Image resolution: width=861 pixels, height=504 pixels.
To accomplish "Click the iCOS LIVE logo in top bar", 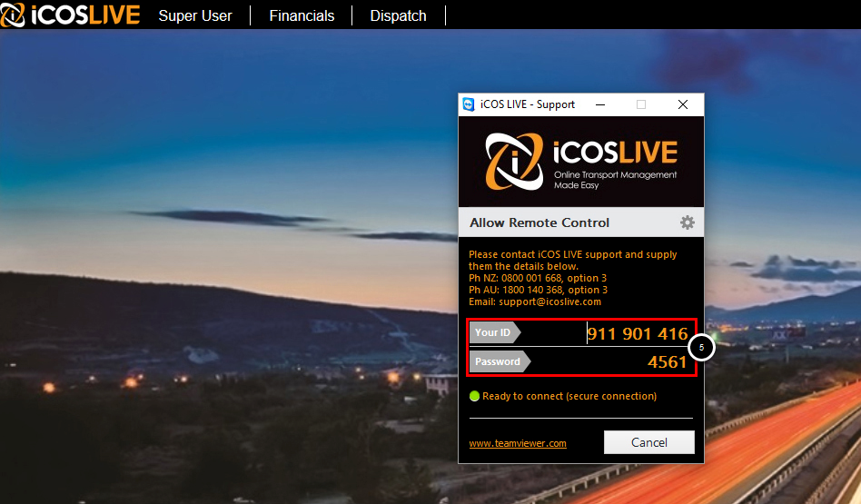I will (70, 15).
